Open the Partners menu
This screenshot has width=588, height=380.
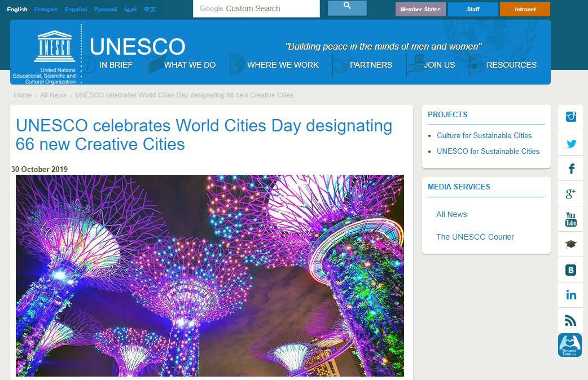coord(371,65)
